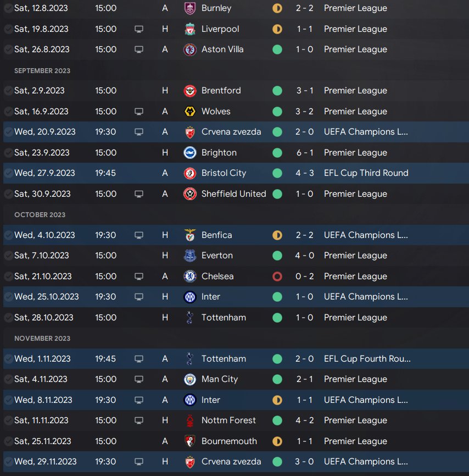Toggle check mark beside Sat, 4.11.2023 fixture

click(x=8, y=379)
